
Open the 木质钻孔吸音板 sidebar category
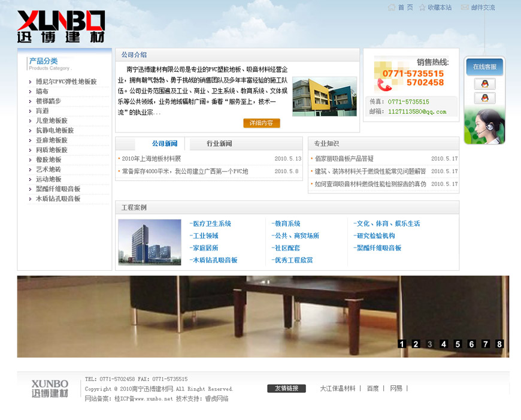58,198
